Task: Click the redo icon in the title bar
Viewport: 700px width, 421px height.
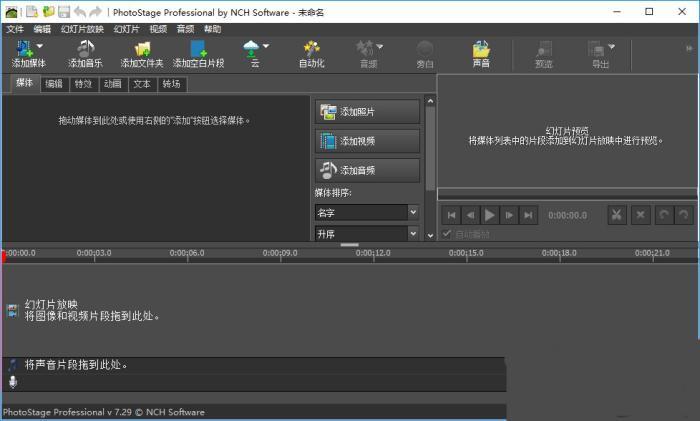Action: click(96, 12)
